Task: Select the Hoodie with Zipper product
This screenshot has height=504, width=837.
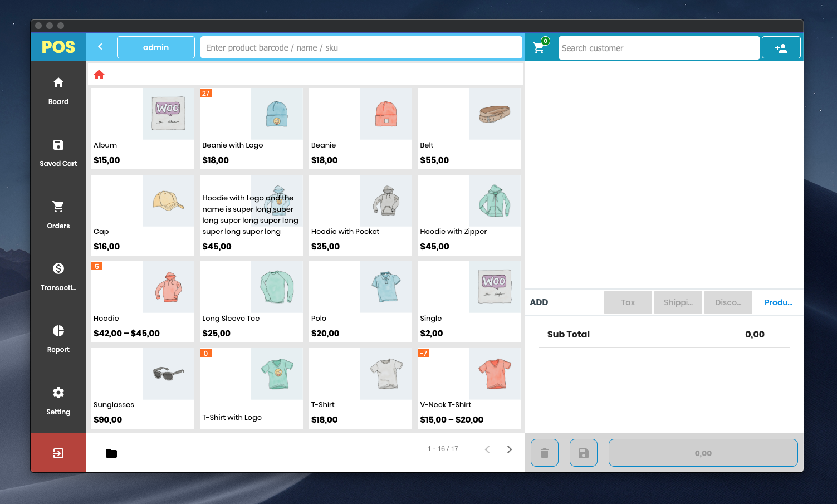Action: [468, 216]
